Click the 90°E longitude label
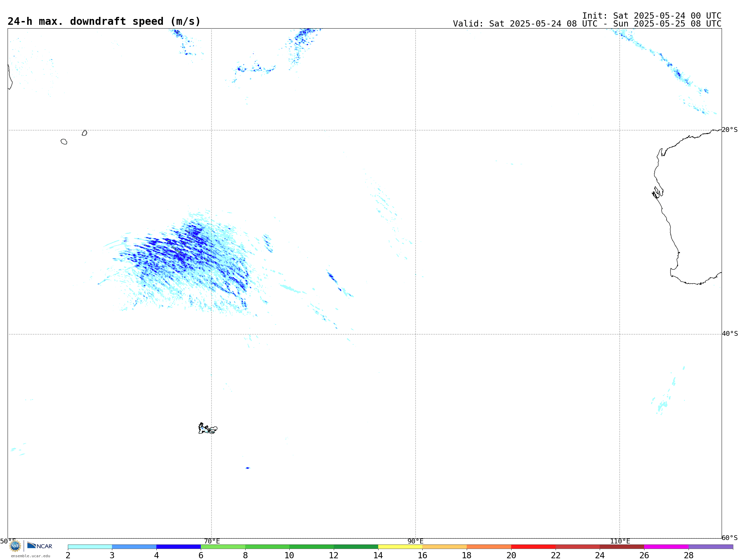Image resolution: width=744 pixels, height=560 pixels. point(415,541)
